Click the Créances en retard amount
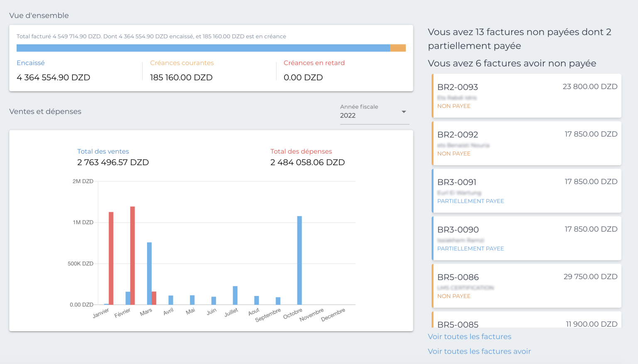This screenshot has height=364, width=638. (x=303, y=77)
